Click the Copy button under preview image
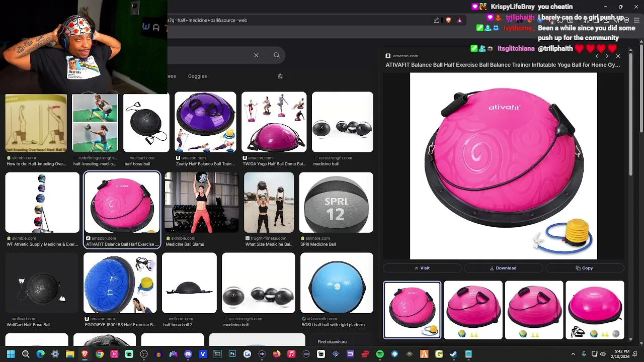 click(585, 268)
